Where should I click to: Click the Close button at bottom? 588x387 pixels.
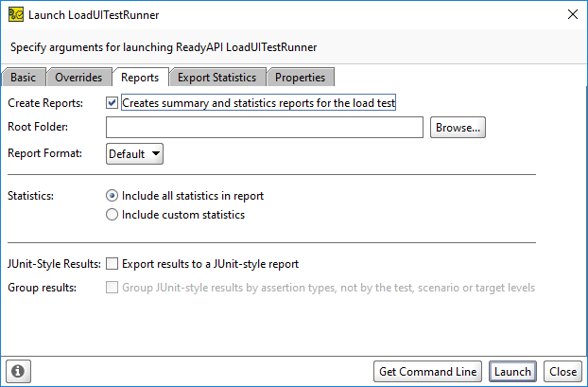pos(562,371)
